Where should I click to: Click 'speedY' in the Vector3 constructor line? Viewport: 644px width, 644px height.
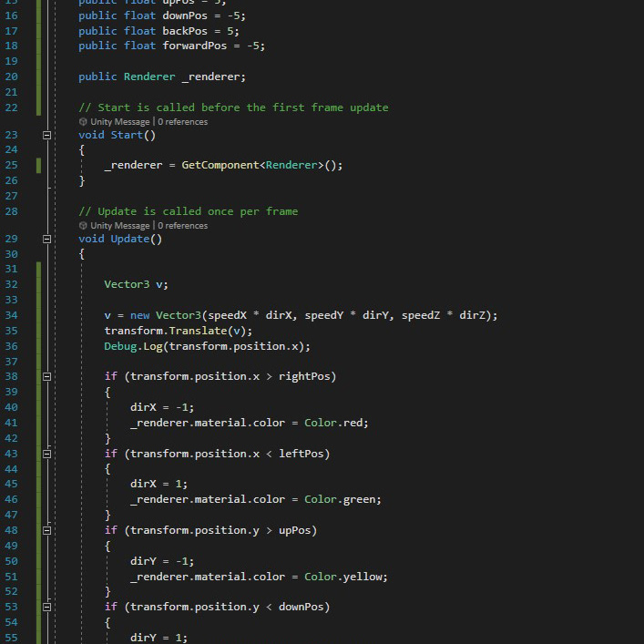(x=323, y=315)
